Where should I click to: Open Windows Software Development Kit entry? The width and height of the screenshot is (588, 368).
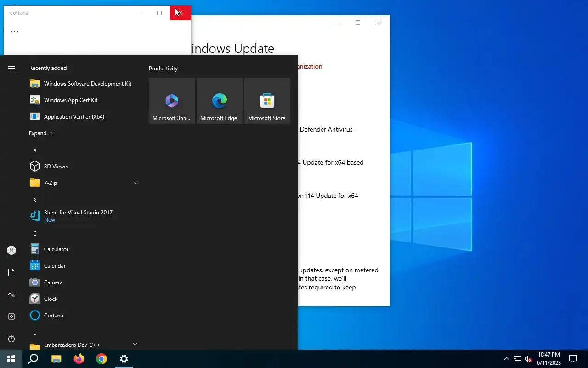83,84
